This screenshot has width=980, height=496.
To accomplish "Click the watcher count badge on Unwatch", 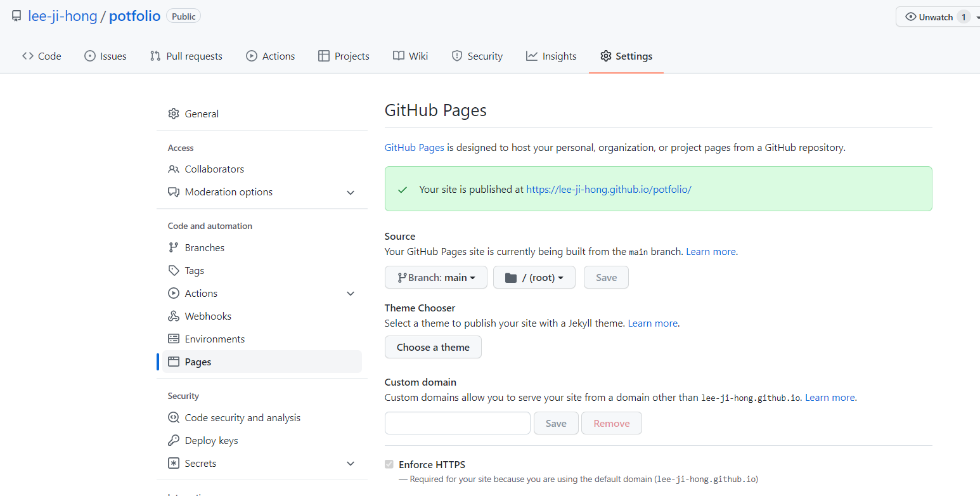I will pyautogui.click(x=964, y=17).
